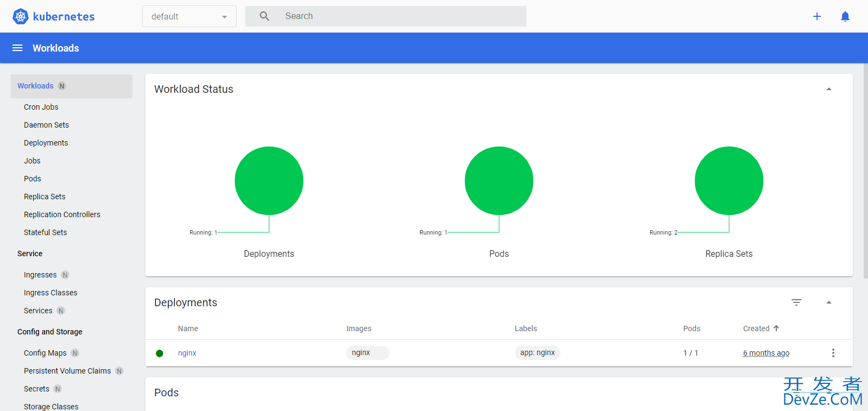Image resolution: width=868 pixels, height=411 pixels.
Task: Open Ingresses in sidebar
Action: [x=40, y=275]
